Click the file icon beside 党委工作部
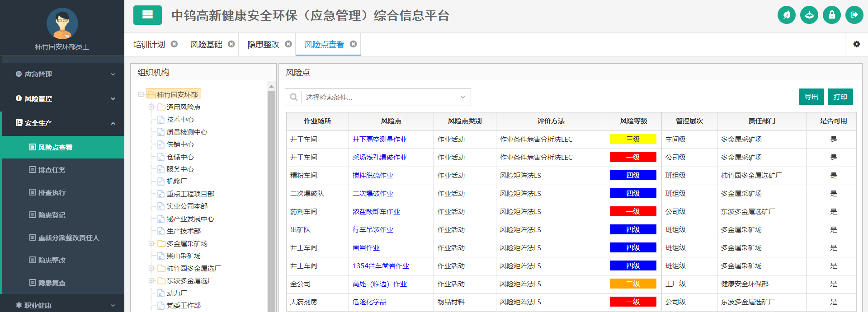Viewport: 868px width, 312px height. (160, 306)
